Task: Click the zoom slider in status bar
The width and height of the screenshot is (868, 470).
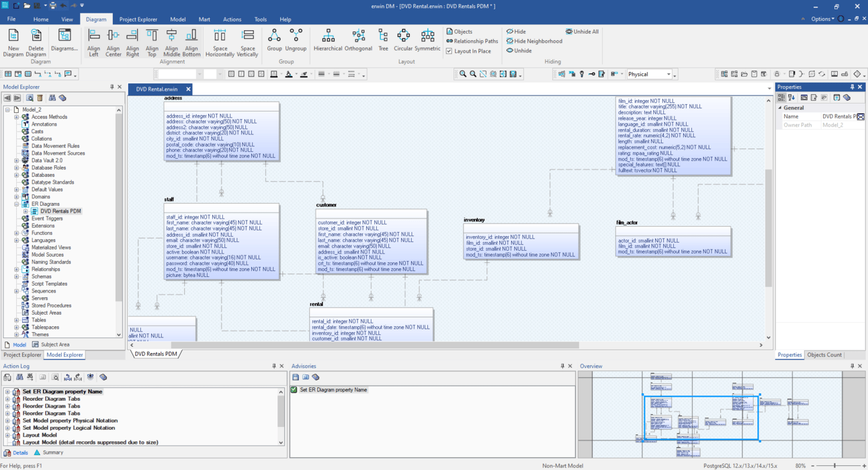Action: pos(835,465)
